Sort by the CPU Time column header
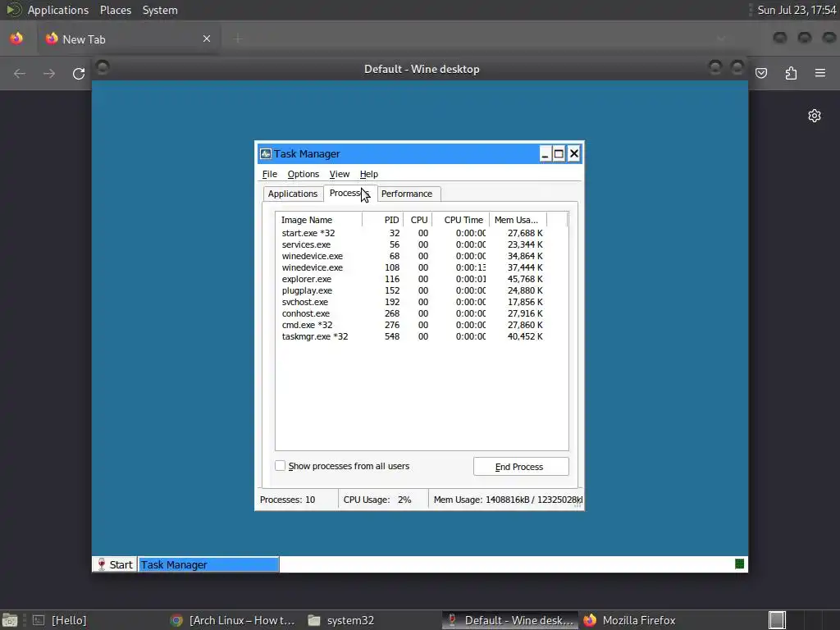The width and height of the screenshot is (840, 630). pos(461,220)
